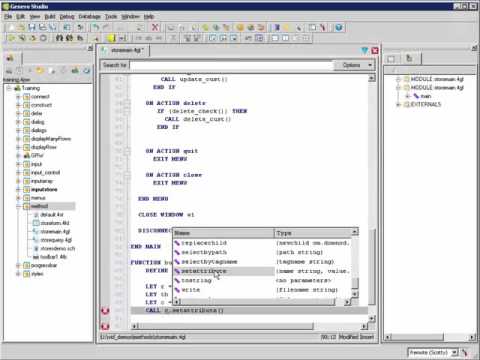Image resolution: width=480 pixels, height=360 pixels.
Task: Open the Debug menu
Action: click(67, 16)
